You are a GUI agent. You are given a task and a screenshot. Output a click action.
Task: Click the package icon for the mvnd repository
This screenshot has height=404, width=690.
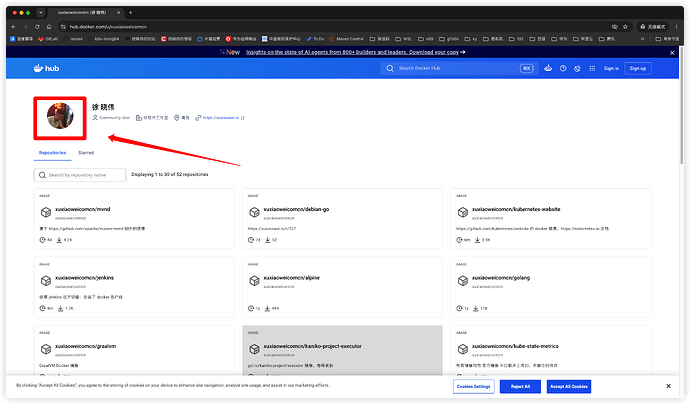coord(46,213)
